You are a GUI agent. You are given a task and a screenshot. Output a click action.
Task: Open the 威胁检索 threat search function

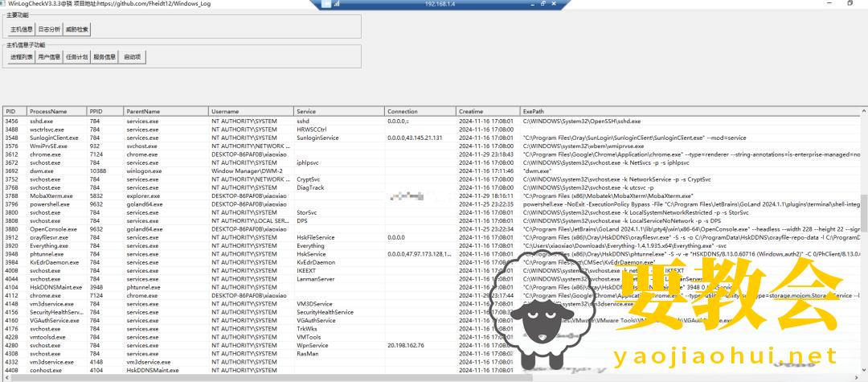[77, 30]
